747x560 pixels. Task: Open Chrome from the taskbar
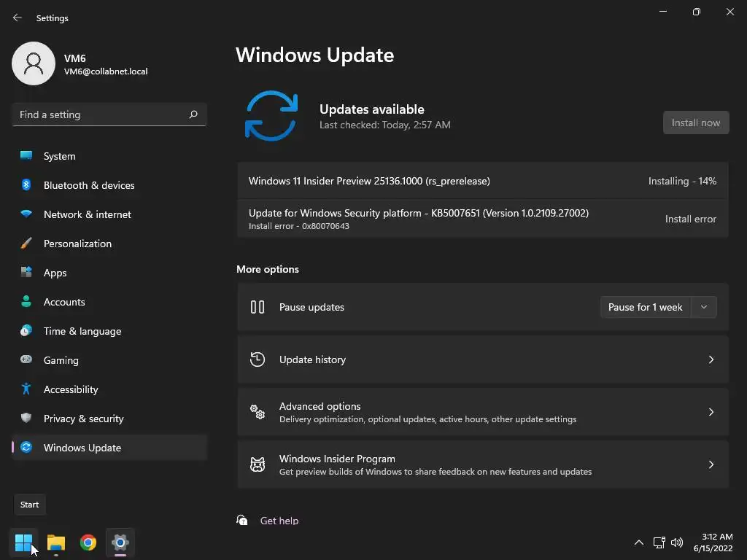point(88,542)
